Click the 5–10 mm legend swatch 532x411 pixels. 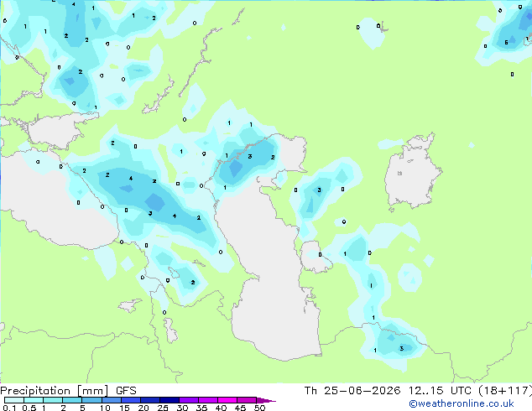coord(91,400)
